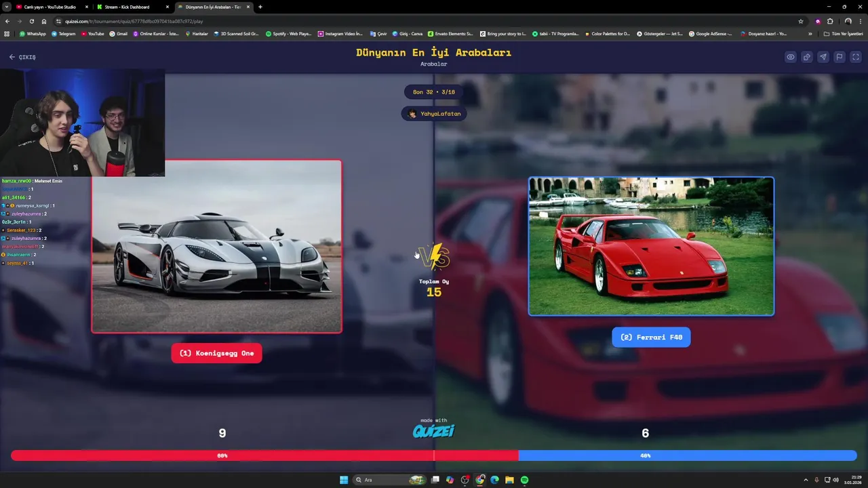This screenshot has width=868, height=488.
Task: Open the browser home page icon
Action: coord(44,21)
